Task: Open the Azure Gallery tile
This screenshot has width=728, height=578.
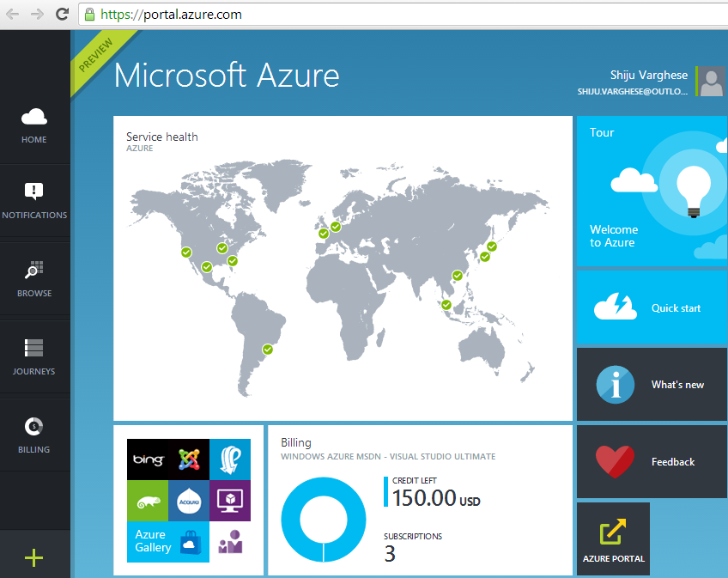Action: 168,542
